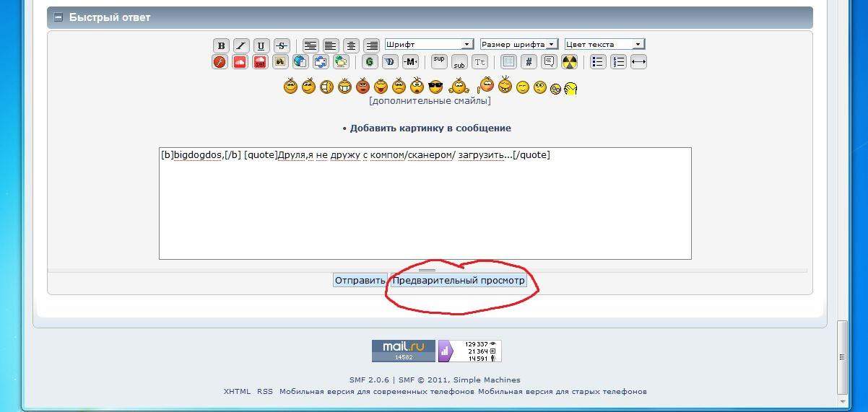The width and height of the screenshot is (868, 412).
Task: Insert rolling eyes smiley
Action: coord(539,88)
